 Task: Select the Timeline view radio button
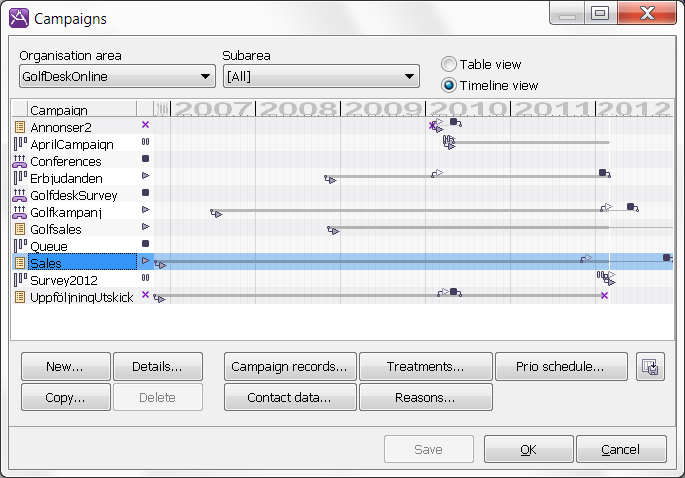pos(449,85)
